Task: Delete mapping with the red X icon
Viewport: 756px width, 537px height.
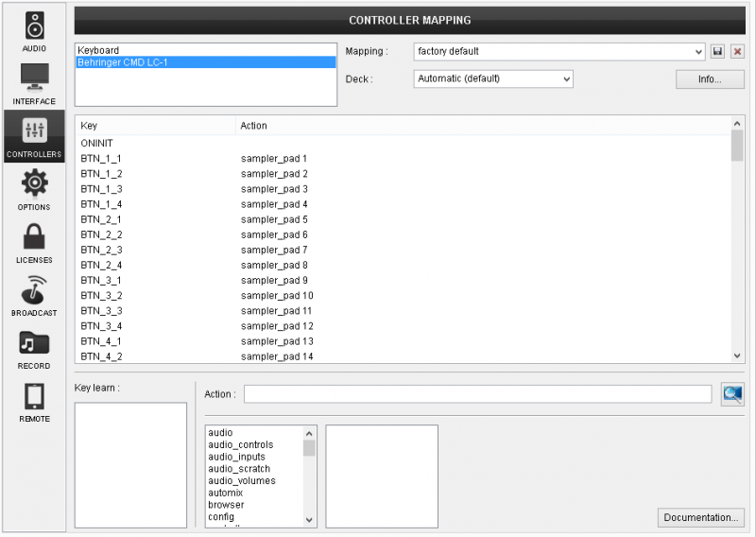Action: tap(737, 51)
